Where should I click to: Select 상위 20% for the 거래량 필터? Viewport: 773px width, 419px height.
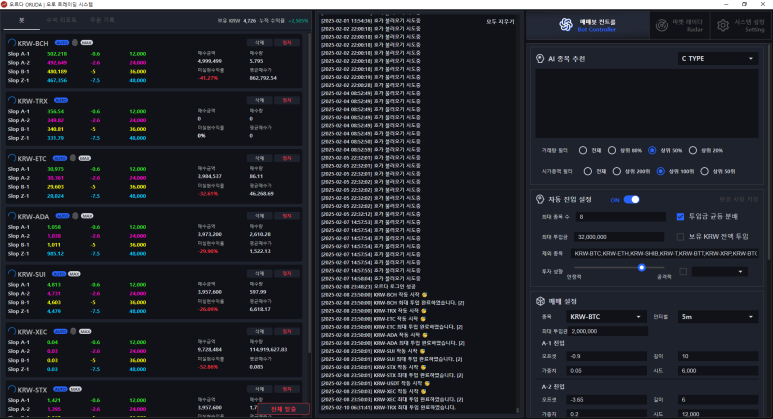click(x=693, y=150)
